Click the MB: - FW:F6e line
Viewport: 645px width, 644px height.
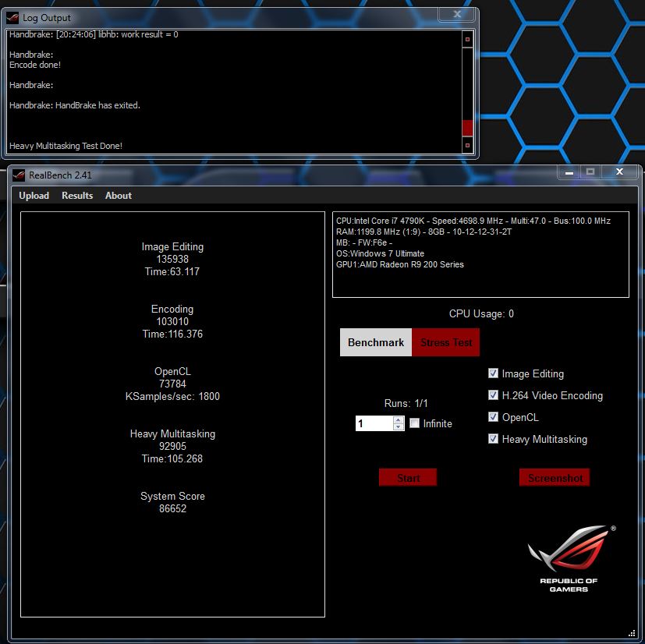(x=364, y=242)
